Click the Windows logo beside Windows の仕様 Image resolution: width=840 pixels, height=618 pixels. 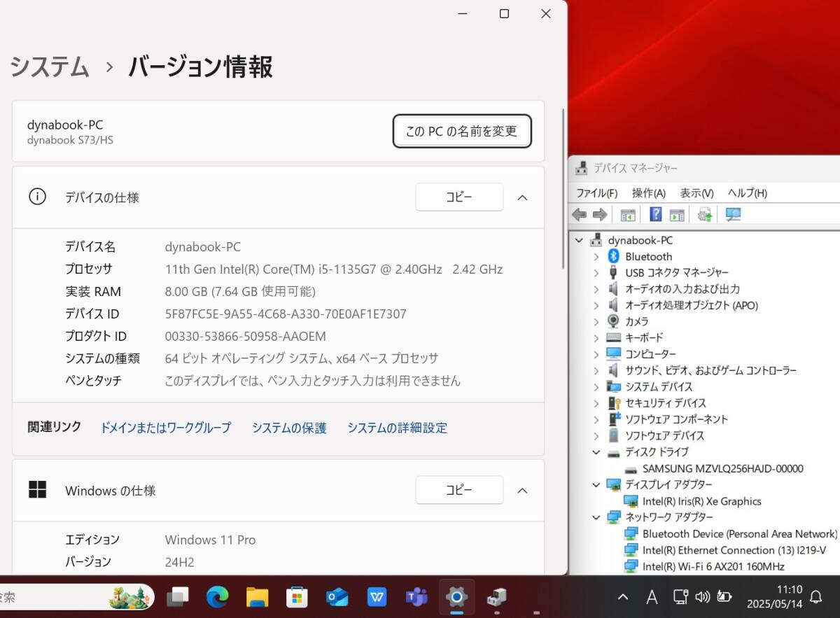click(x=37, y=490)
